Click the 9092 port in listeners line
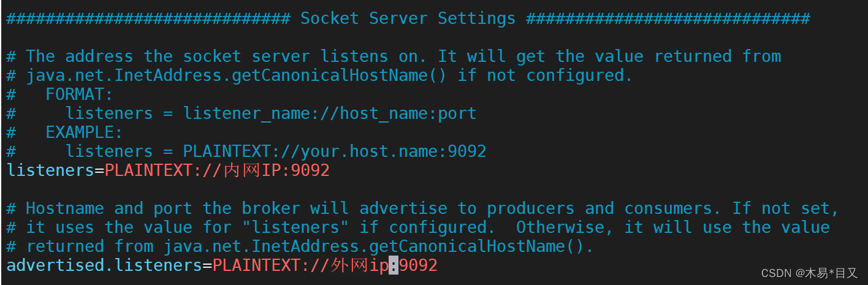This screenshot has width=868, height=285. click(x=311, y=170)
